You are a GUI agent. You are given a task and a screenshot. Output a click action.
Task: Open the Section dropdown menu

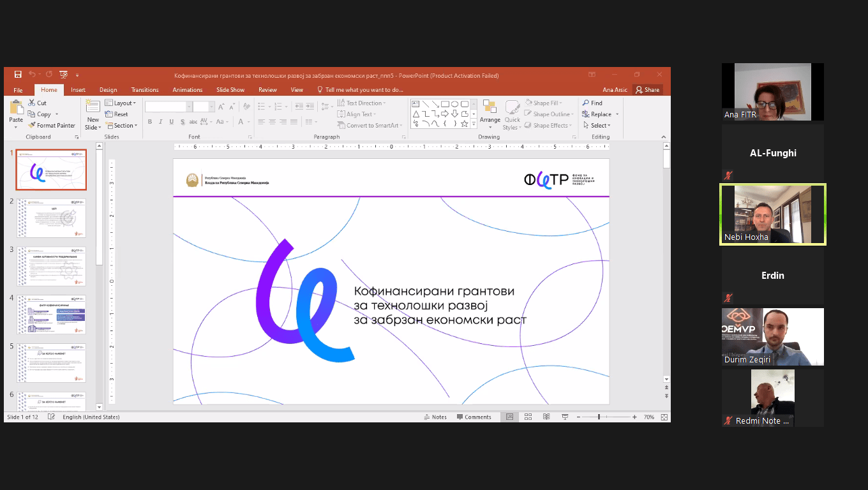coord(120,126)
